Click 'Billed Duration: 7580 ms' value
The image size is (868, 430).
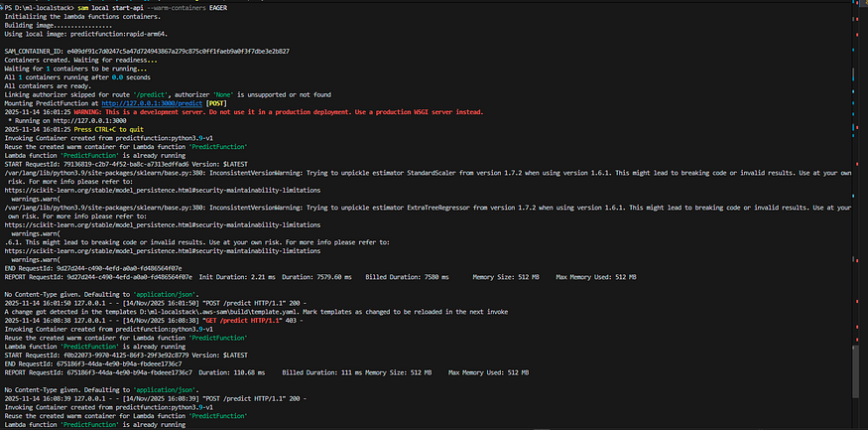click(x=407, y=276)
